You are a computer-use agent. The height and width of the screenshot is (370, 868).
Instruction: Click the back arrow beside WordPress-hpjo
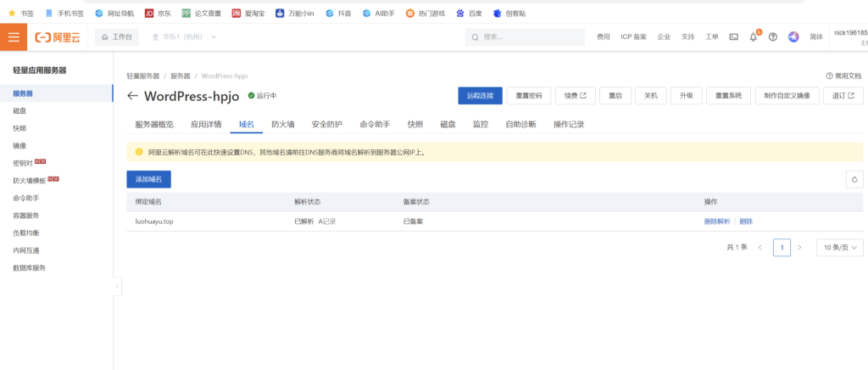coord(133,96)
